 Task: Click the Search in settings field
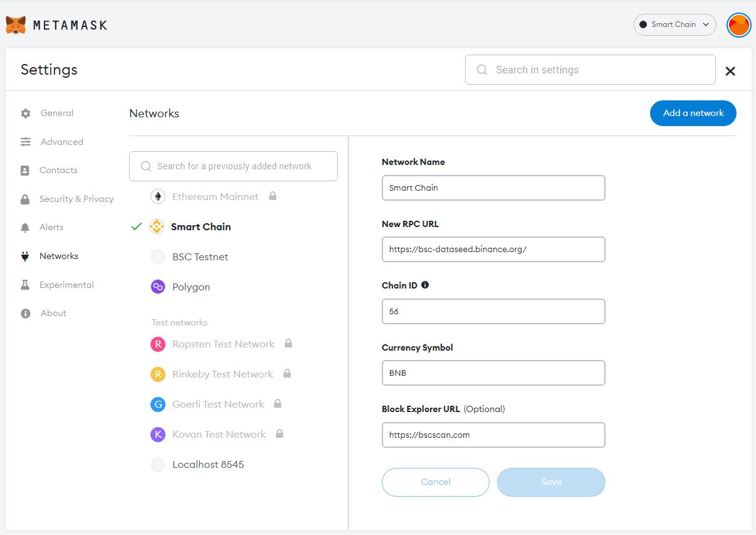[590, 70]
